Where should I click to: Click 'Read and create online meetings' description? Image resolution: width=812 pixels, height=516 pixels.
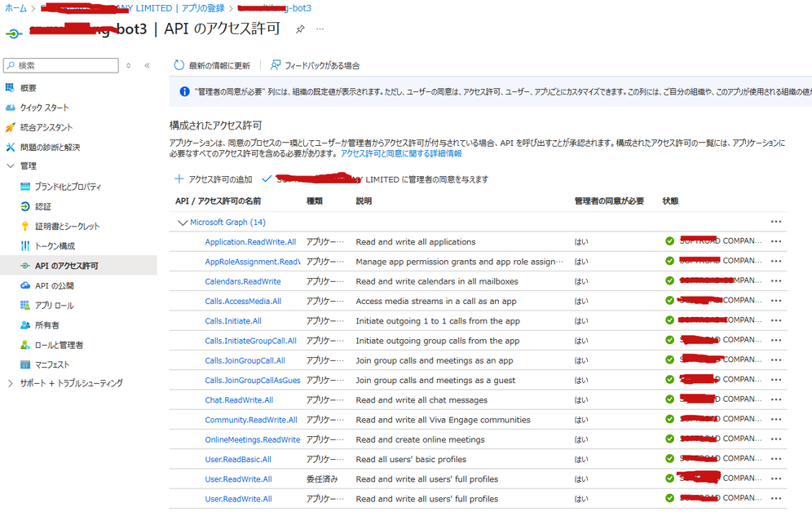click(x=421, y=439)
